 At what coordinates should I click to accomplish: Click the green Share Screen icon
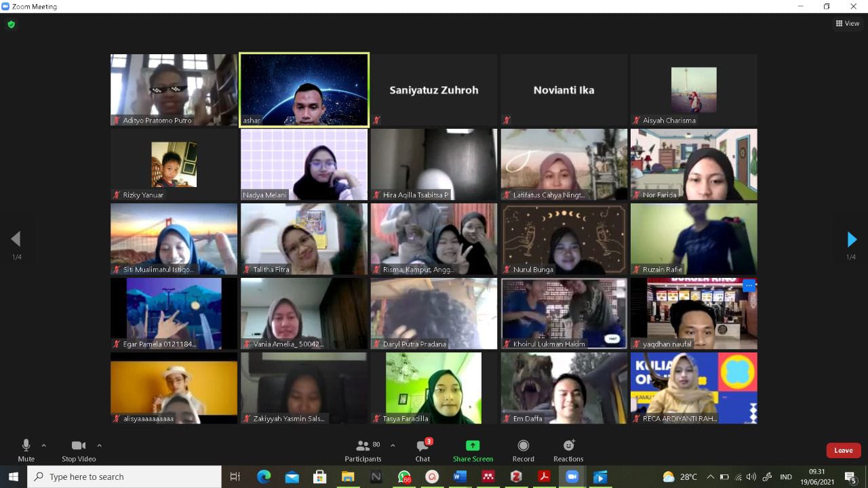[473, 445]
